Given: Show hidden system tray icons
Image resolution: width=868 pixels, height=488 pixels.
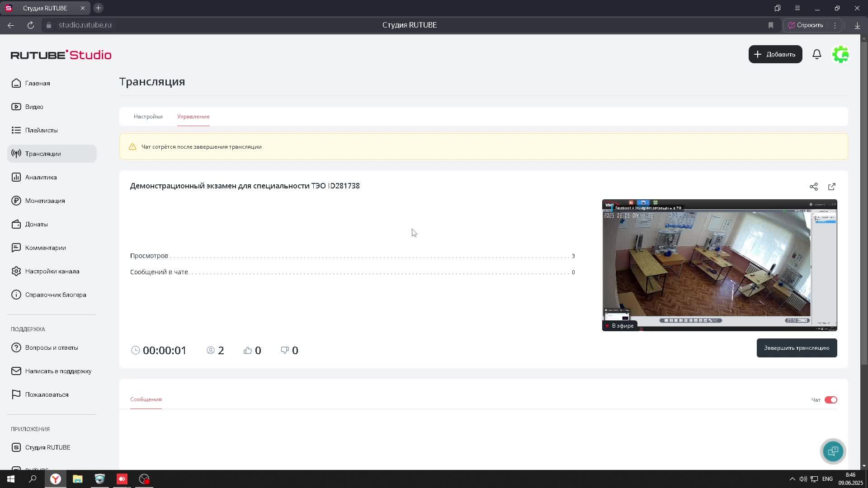Looking at the screenshot, I should pos(792,479).
